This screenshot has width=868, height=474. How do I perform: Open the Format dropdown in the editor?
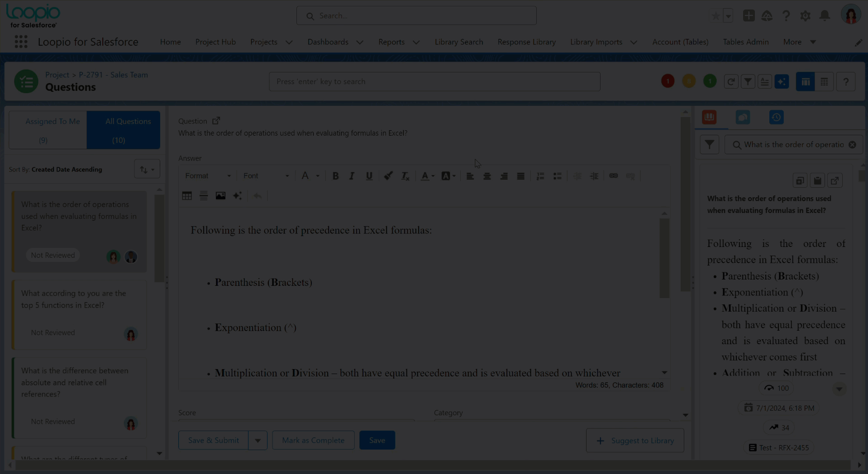tap(207, 176)
